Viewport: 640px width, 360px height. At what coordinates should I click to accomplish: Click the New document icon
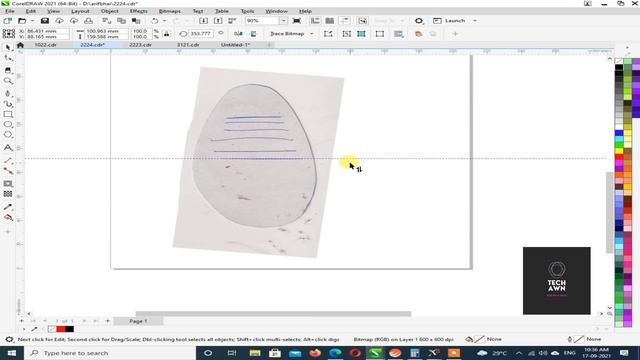[x=8, y=20]
